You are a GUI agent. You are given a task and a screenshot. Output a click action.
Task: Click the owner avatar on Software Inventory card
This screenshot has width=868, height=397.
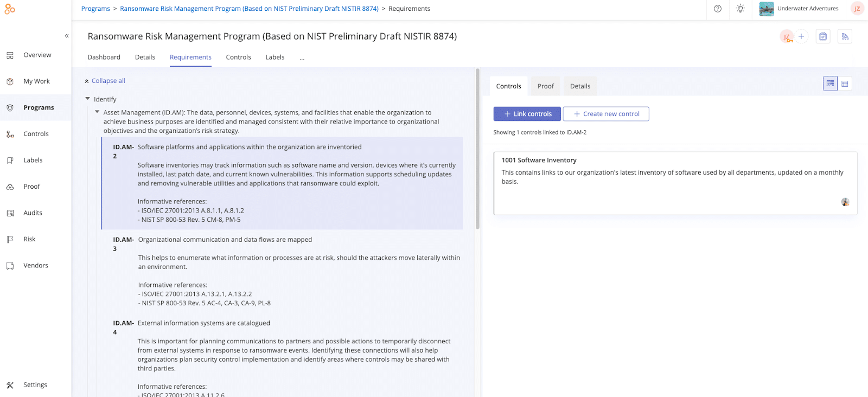[x=845, y=202]
